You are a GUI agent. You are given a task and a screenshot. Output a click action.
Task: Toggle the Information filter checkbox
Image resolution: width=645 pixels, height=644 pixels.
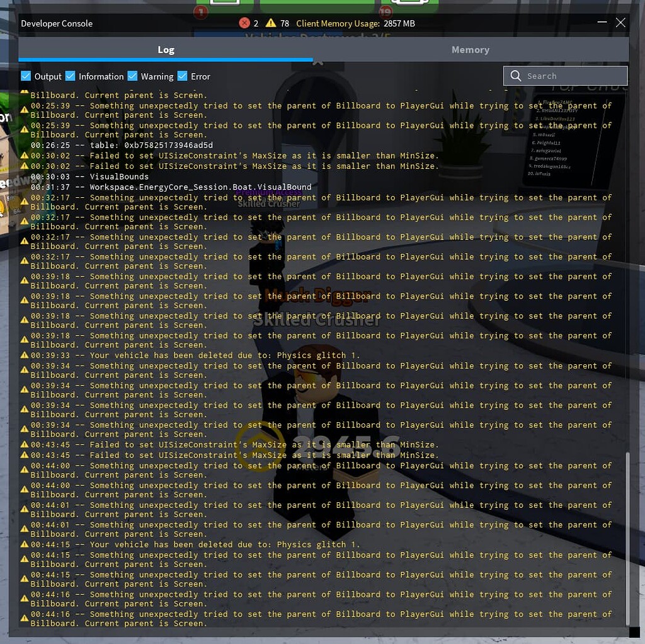click(70, 76)
